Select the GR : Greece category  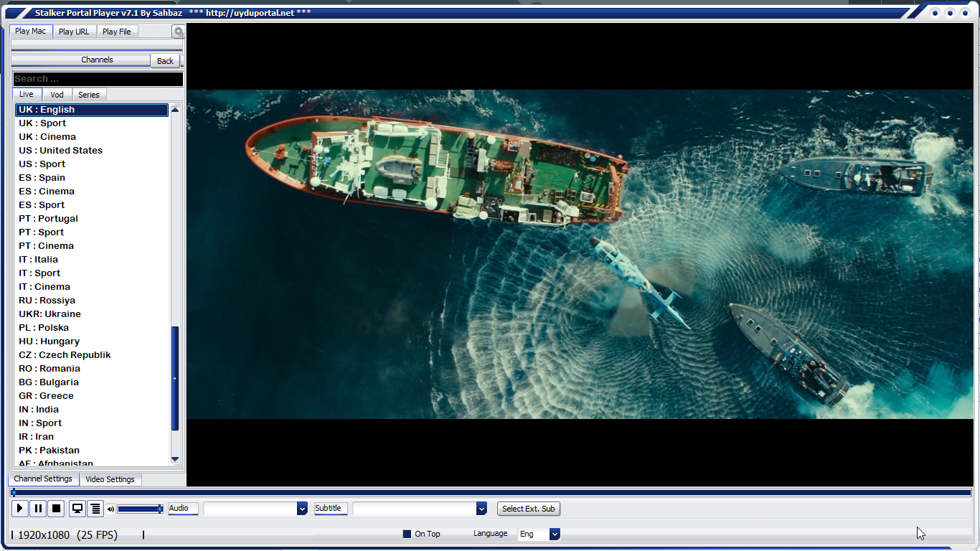(92, 396)
